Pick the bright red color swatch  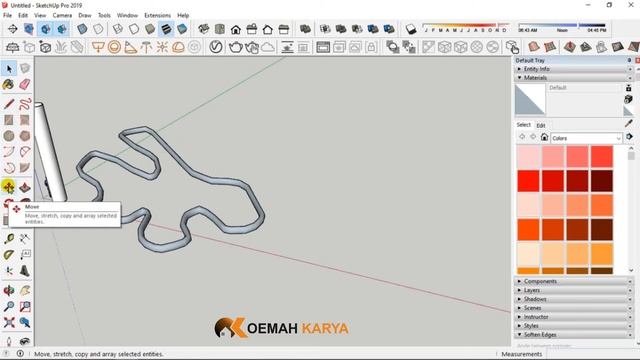click(529, 181)
